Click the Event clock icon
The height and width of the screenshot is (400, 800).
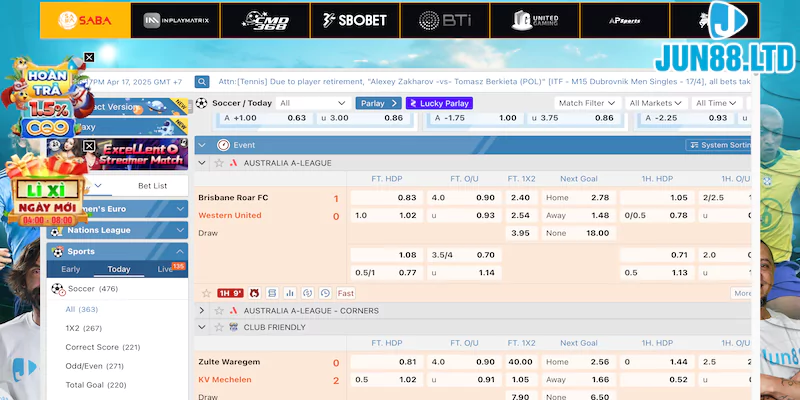click(x=223, y=145)
